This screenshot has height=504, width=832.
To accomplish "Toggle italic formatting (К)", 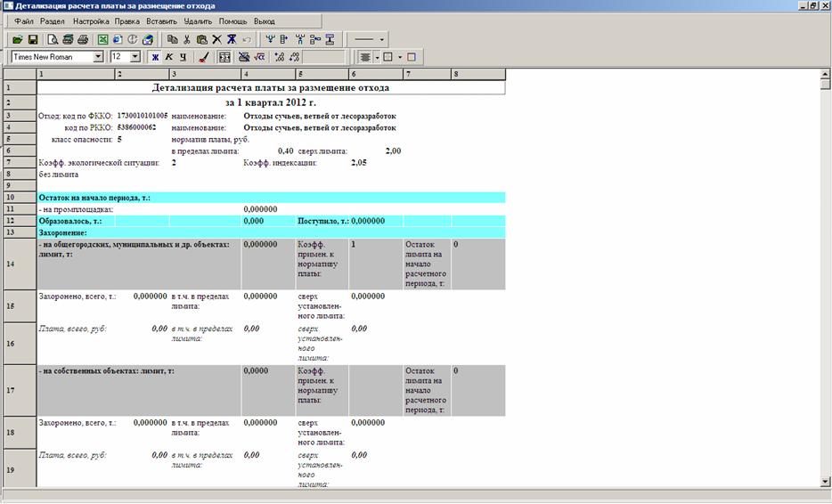I will tap(168, 57).
